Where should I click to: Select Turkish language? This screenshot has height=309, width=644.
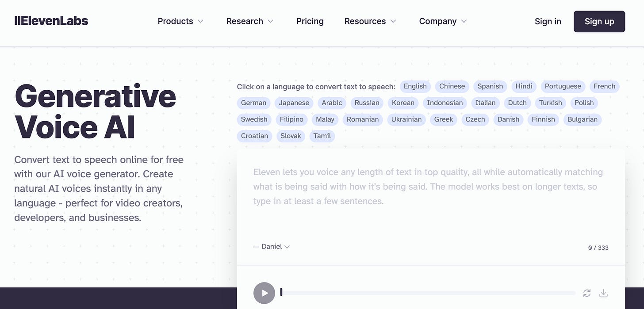click(x=551, y=103)
